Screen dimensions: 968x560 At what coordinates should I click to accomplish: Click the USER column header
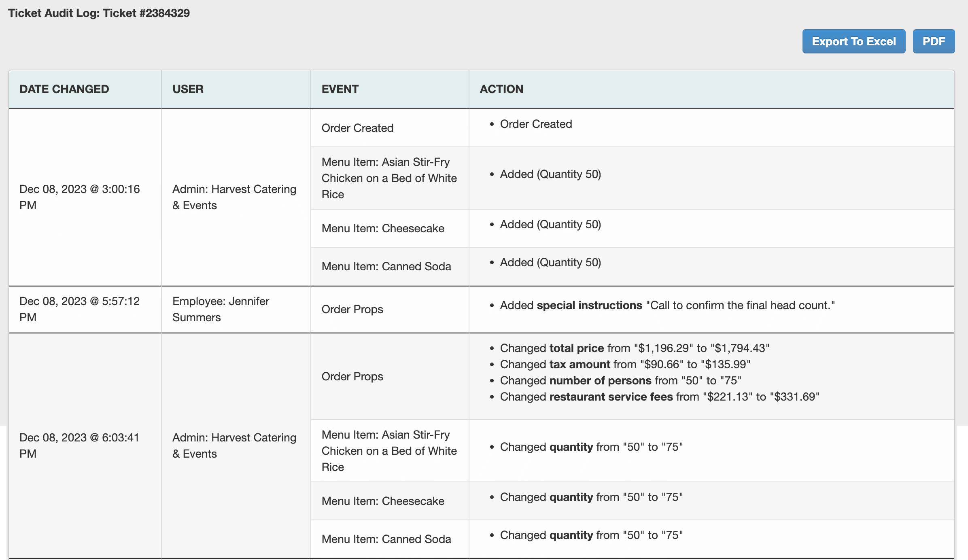(188, 89)
